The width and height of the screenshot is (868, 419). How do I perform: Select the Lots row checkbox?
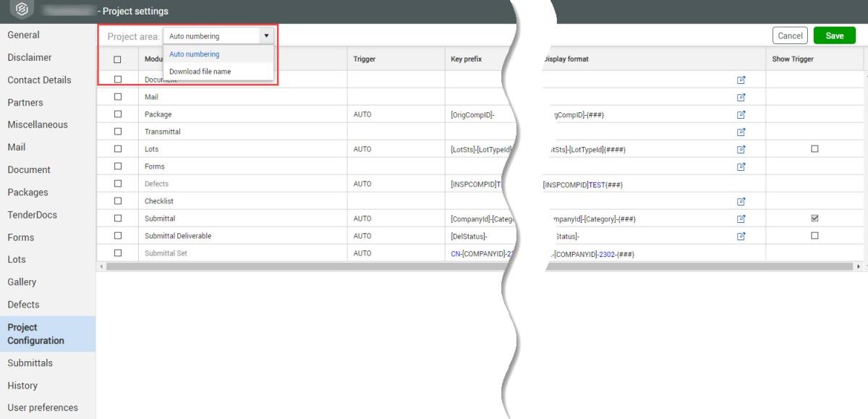tap(117, 149)
